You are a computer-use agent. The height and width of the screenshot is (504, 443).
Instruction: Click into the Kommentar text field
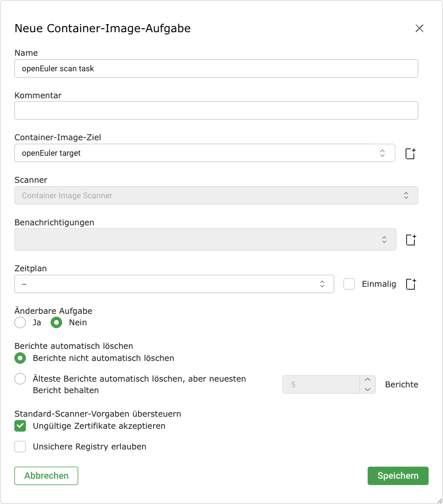[216, 110]
